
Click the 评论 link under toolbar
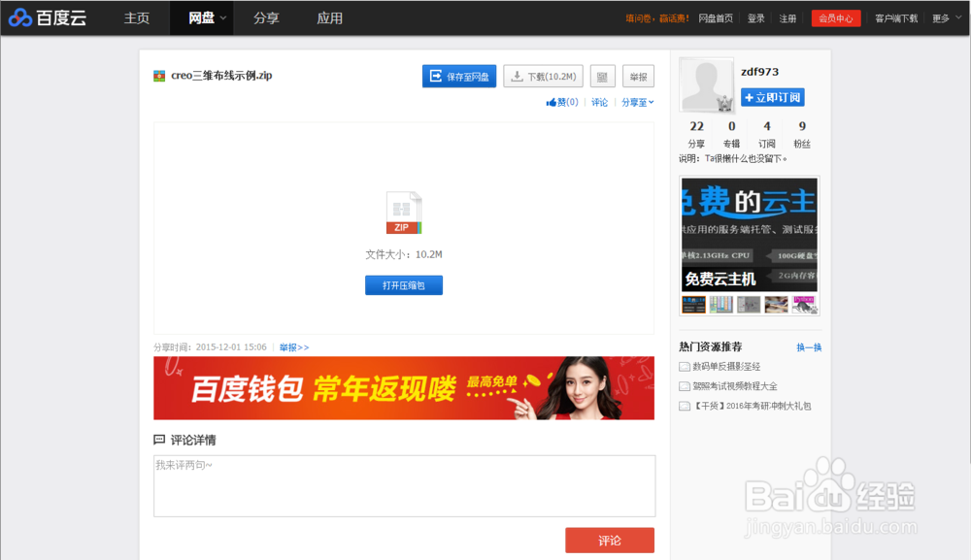[x=599, y=103]
